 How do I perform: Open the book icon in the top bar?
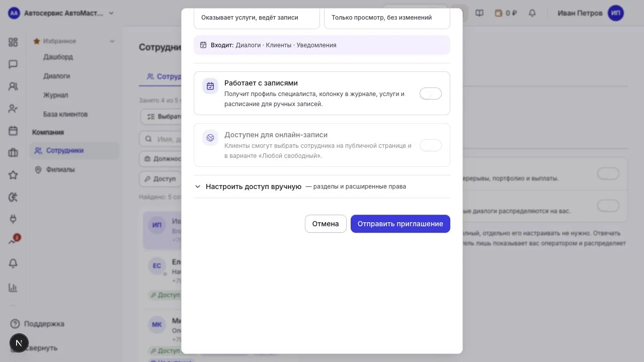(479, 13)
